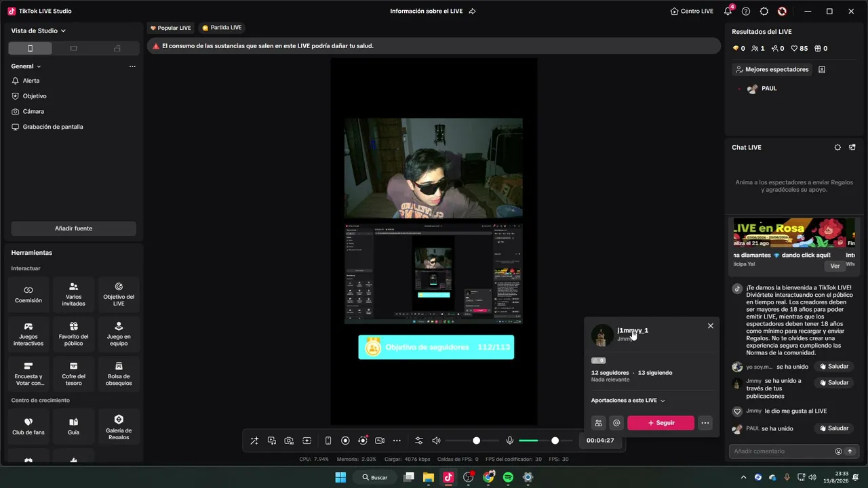Viewport: 868px width, 488px height.
Task: Close the j1mmyy_1 profile card
Action: [710, 326]
